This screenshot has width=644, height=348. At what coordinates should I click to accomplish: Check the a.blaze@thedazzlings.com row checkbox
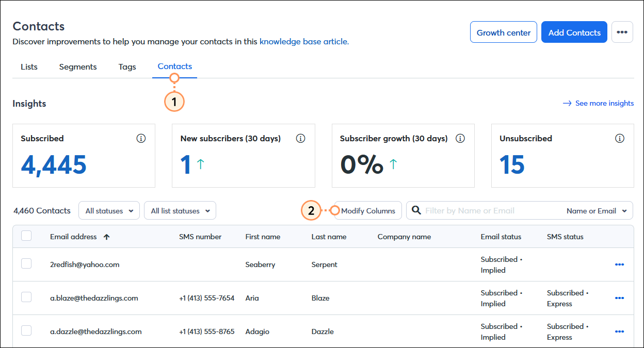pyautogui.click(x=26, y=297)
